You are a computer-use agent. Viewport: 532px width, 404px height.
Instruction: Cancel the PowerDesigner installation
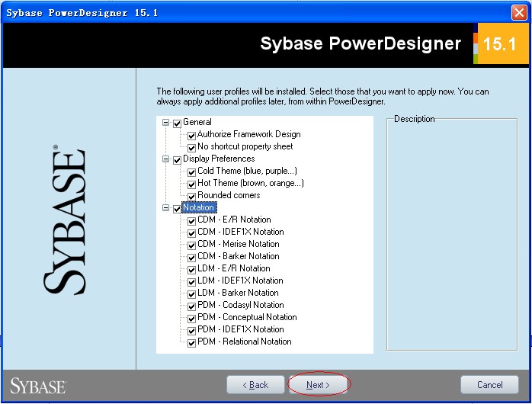pos(489,385)
